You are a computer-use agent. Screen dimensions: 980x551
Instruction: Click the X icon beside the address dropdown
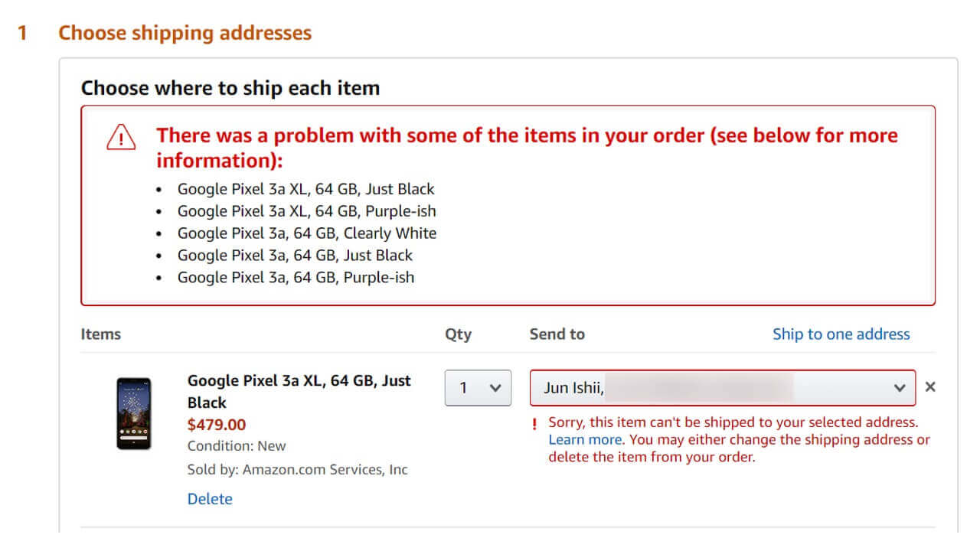coord(930,387)
